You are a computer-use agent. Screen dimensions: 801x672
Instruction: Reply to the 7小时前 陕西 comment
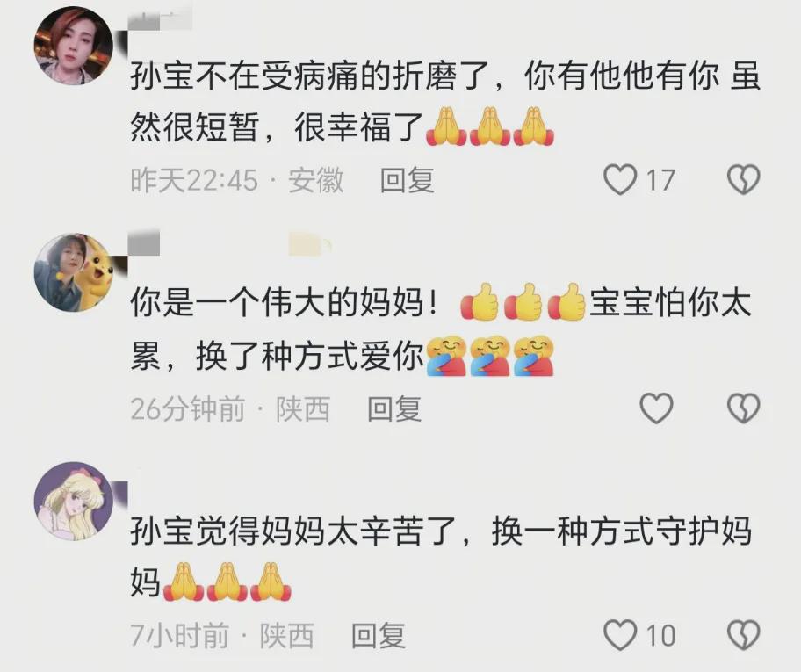(x=379, y=636)
